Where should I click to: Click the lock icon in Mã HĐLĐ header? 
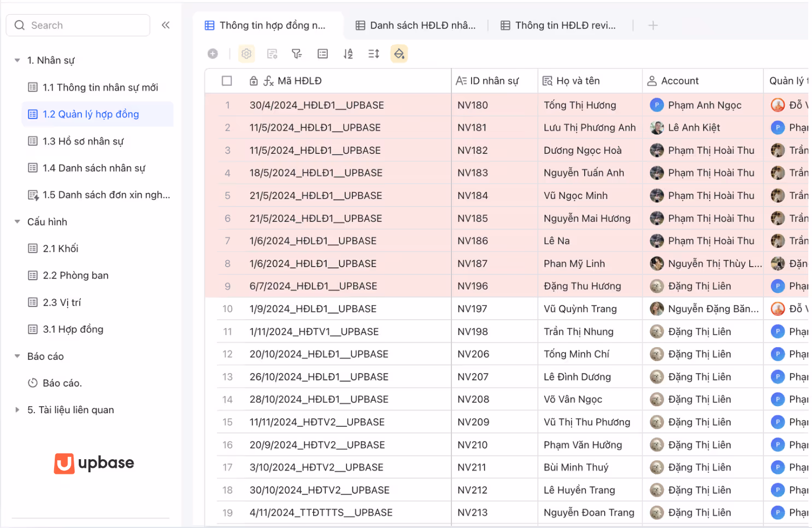point(254,81)
